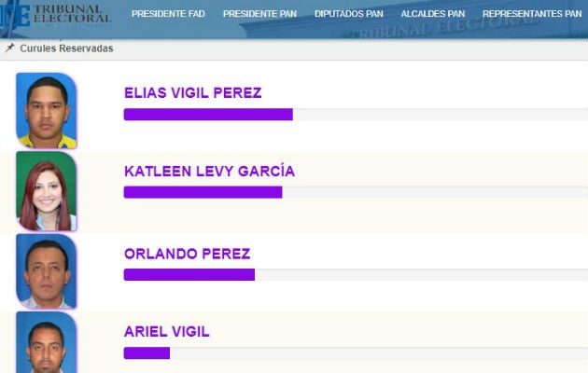This screenshot has height=373, width=588.
Task: Click the Curules Reservadas label
Action: tap(66, 48)
